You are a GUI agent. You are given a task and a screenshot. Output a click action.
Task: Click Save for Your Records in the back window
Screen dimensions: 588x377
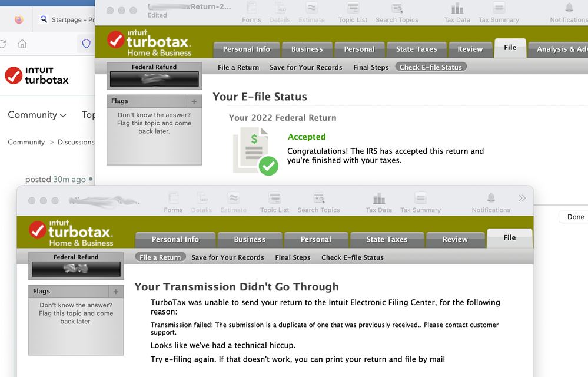[x=306, y=67]
